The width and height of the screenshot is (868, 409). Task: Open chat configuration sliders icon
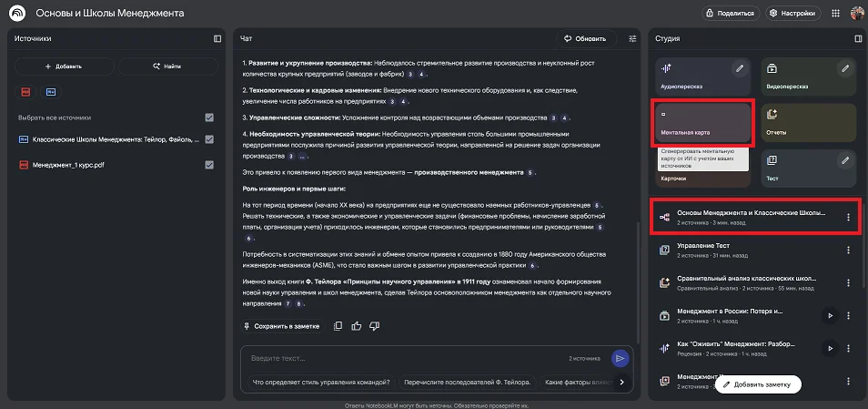click(x=633, y=39)
